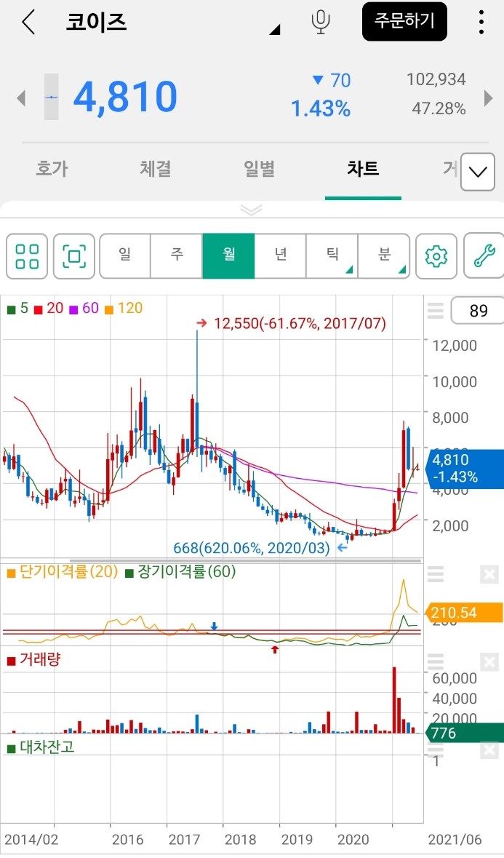Tap the red up arrow marker on 이격률
504x858 pixels.
pyautogui.click(x=275, y=650)
